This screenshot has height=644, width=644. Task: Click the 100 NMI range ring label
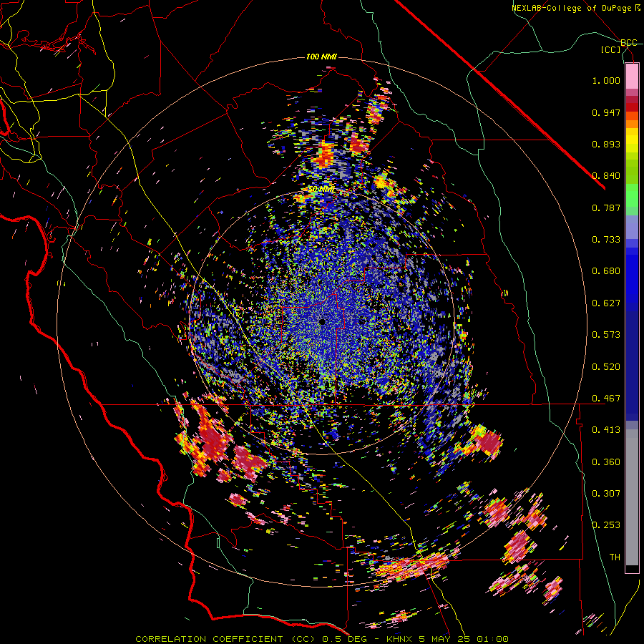tap(321, 57)
